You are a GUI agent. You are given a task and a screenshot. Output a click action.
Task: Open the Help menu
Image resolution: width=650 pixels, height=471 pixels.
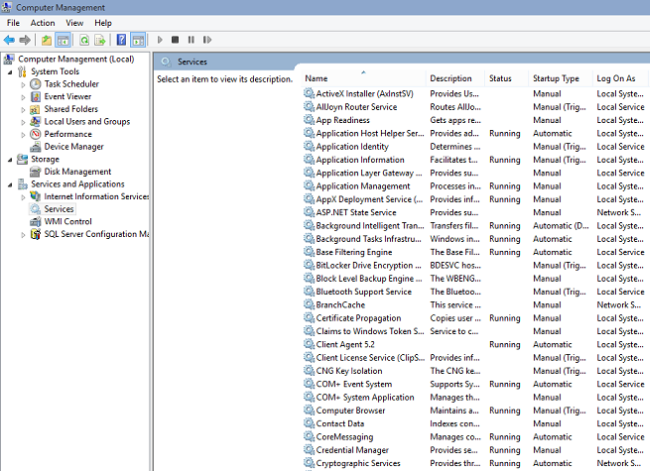(x=103, y=23)
